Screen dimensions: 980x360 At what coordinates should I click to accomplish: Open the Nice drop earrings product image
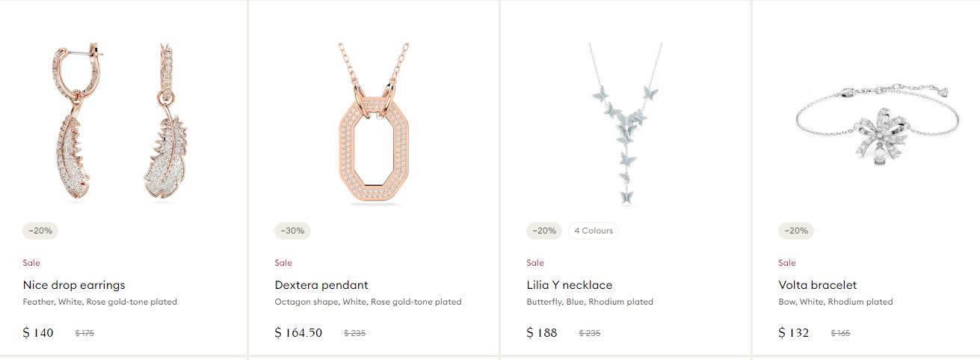pyautogui.click(x=122, y=122)
